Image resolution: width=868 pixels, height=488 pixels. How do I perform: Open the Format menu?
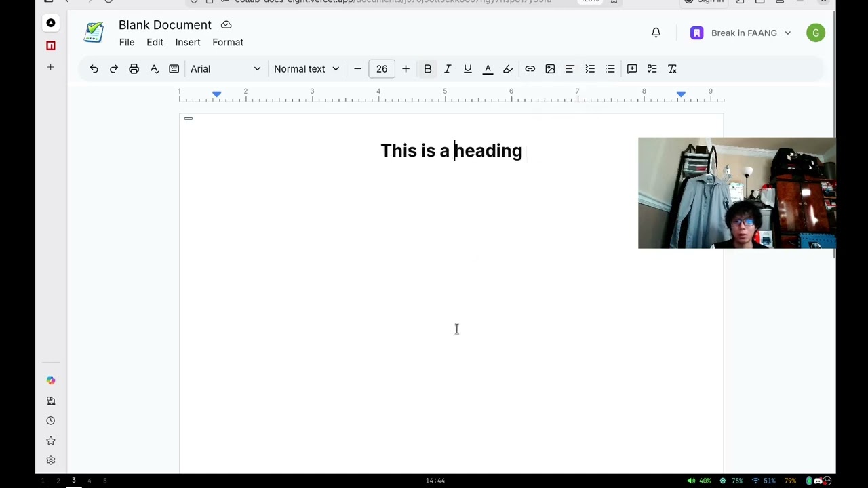[x=228, y=42]
